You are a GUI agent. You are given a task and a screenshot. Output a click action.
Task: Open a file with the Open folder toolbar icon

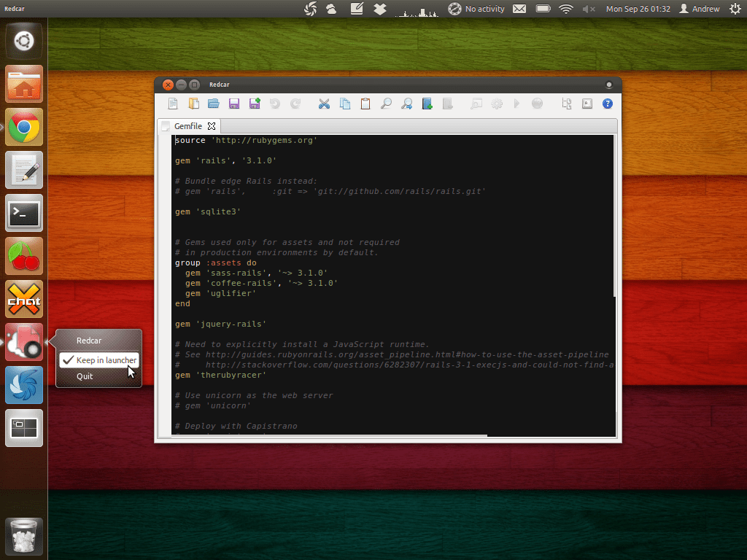tap(213, 104)
